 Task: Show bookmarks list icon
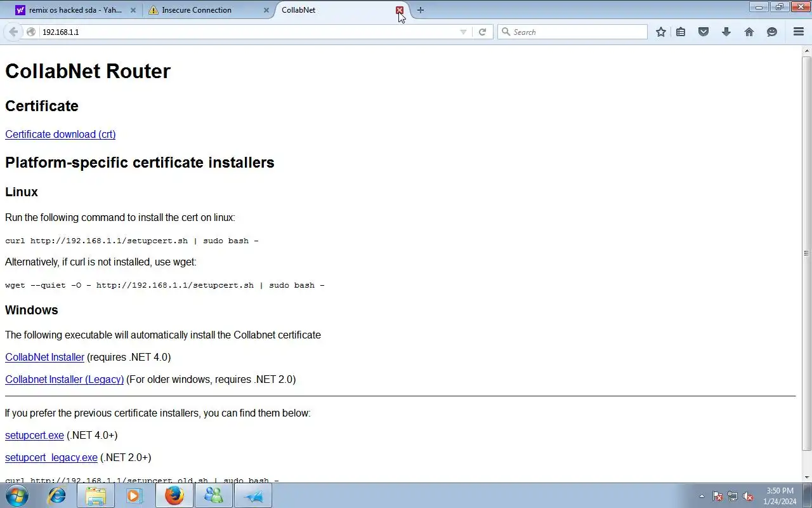[681, 32]
